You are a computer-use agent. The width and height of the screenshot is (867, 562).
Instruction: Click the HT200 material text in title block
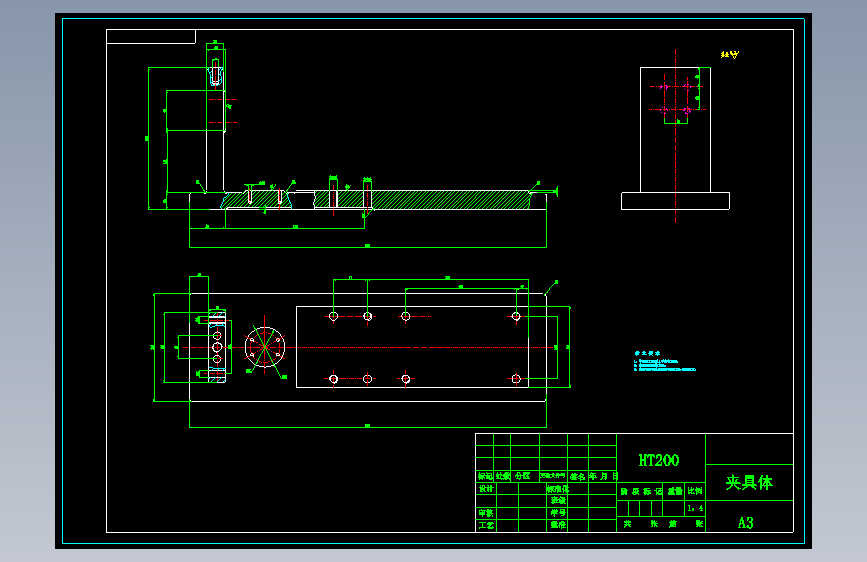[x=659, y=460]
